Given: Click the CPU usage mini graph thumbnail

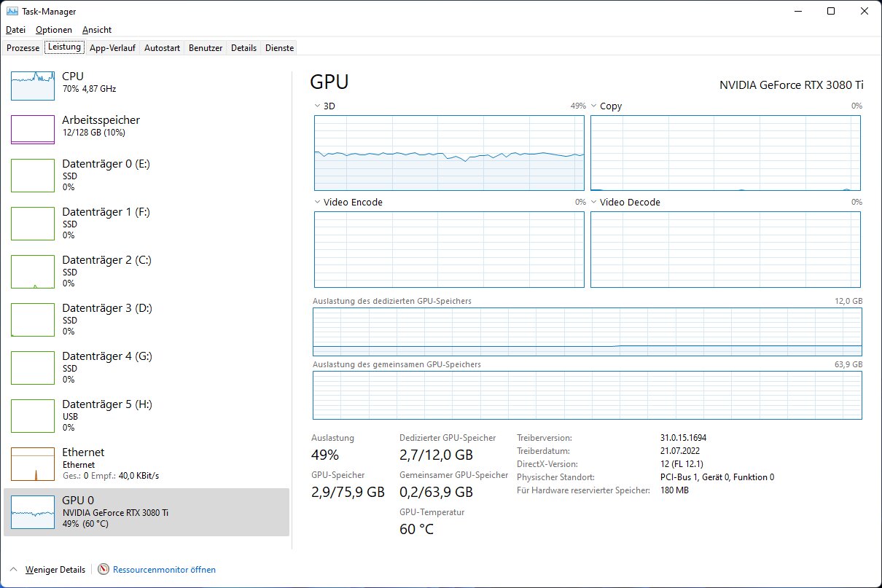Looking at the screenshot, I should tap(33, 86).
